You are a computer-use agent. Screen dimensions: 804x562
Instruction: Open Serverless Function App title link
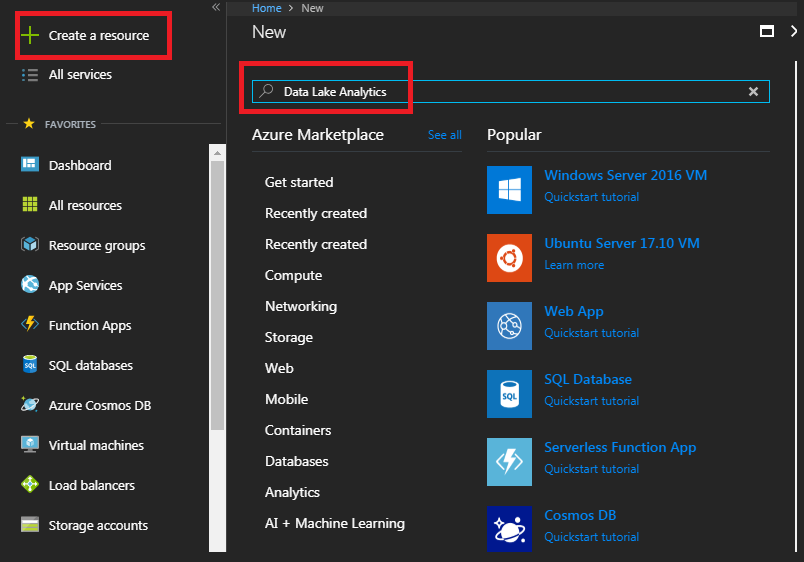tap(620, 447)
